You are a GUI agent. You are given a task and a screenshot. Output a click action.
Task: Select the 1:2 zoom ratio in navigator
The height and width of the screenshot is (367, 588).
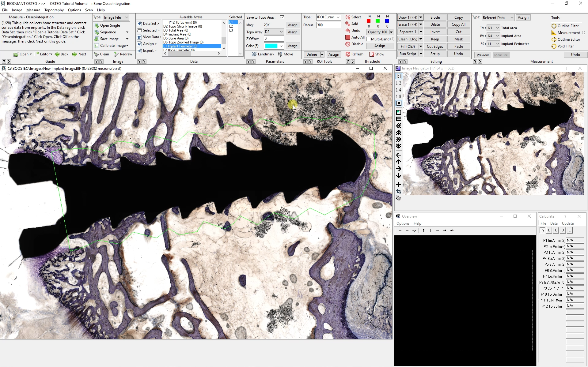coord(398,83)
